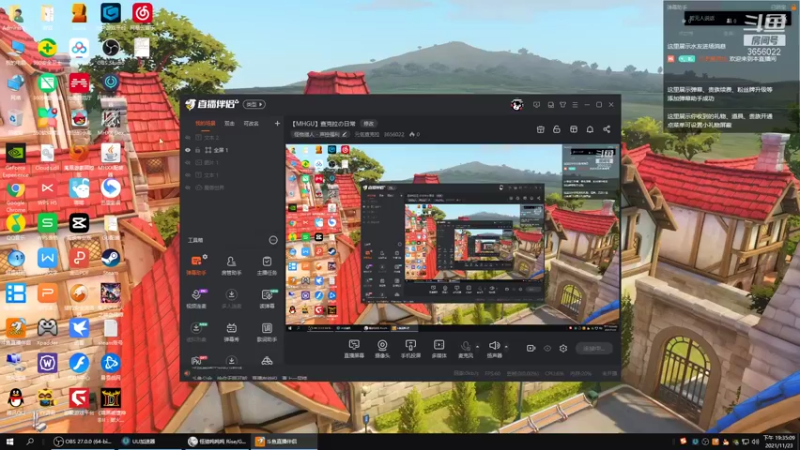Viewport: 800px width, 450px height.
Task: Click the room number 3656022
Action: [394, 134]
